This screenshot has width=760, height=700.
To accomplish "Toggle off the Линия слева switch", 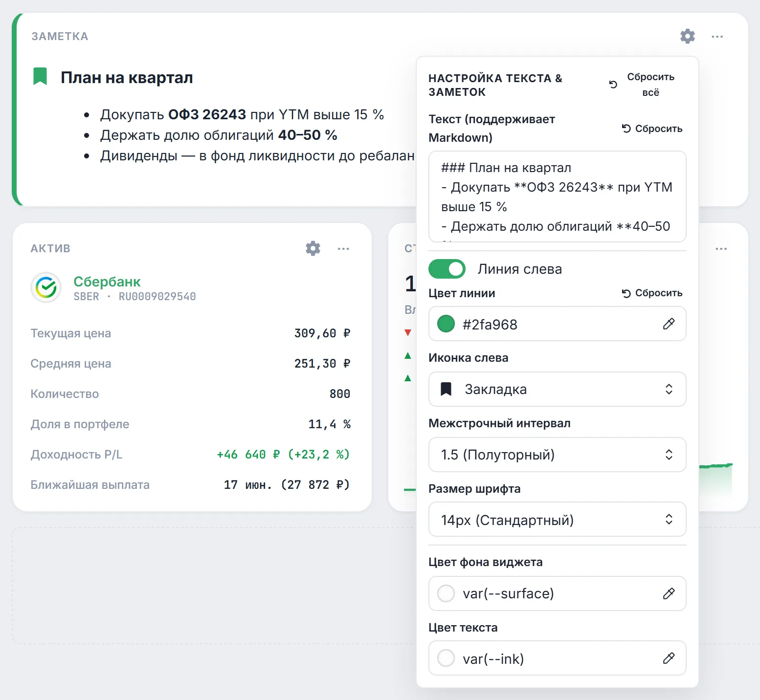I will tap(447, 269).
